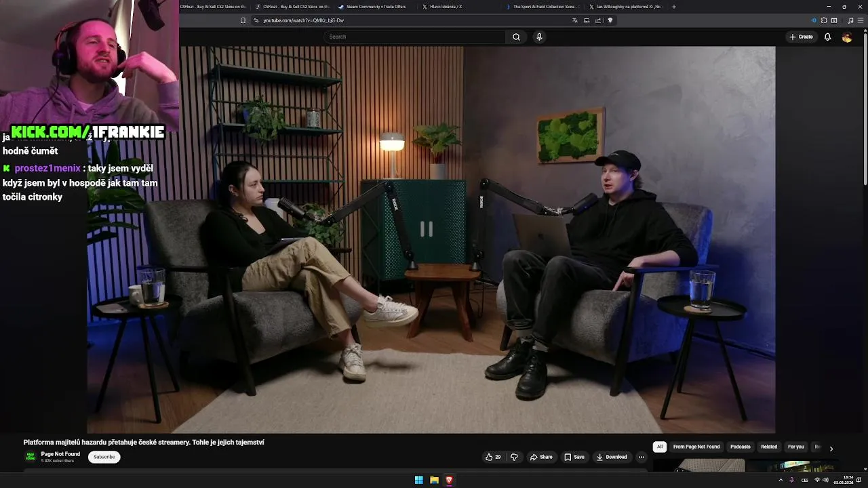Open Page Not Found channel name link
The height and width of the screenshot is (488, 868).
pyautogui.click(x=60, y=454)
